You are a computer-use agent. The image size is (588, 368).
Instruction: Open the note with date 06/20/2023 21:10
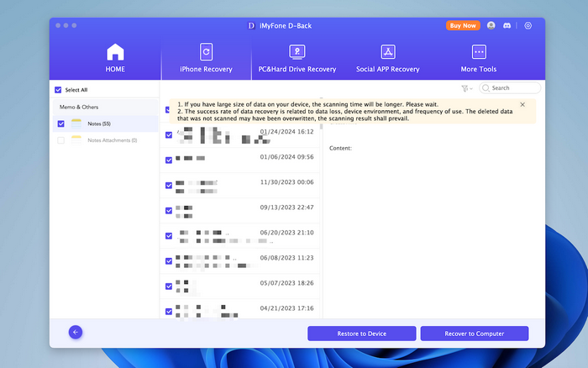point(240,235)
